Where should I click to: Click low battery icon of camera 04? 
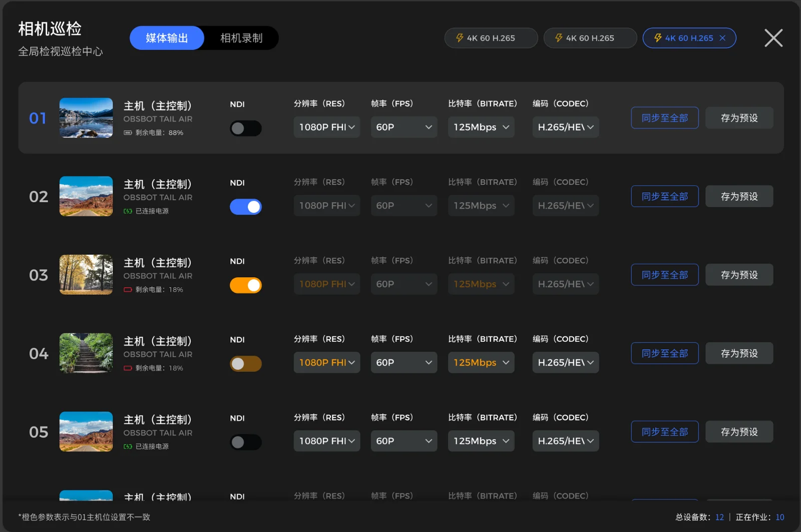128,368
